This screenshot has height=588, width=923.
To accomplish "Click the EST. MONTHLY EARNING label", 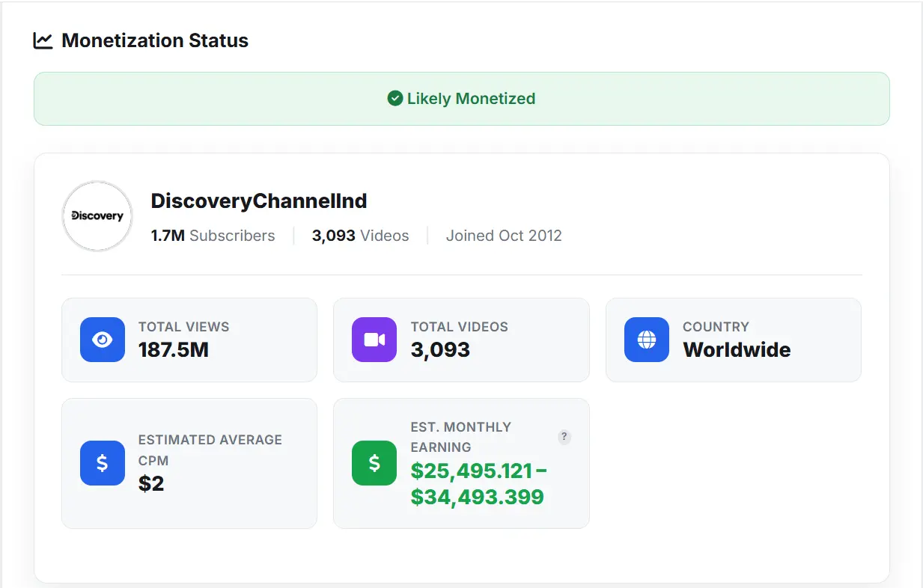I will [461, 437].
